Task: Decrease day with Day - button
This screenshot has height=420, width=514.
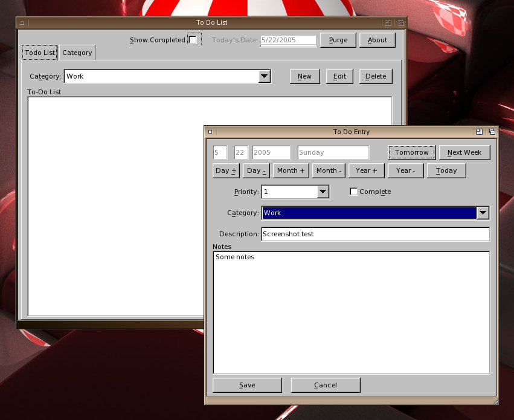Action: (x=256, y=170)
